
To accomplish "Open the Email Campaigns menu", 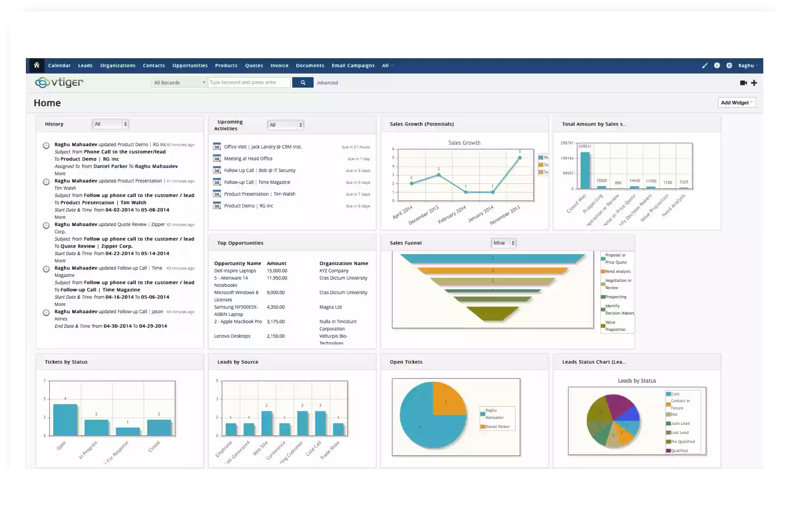I will pos(353,65).
